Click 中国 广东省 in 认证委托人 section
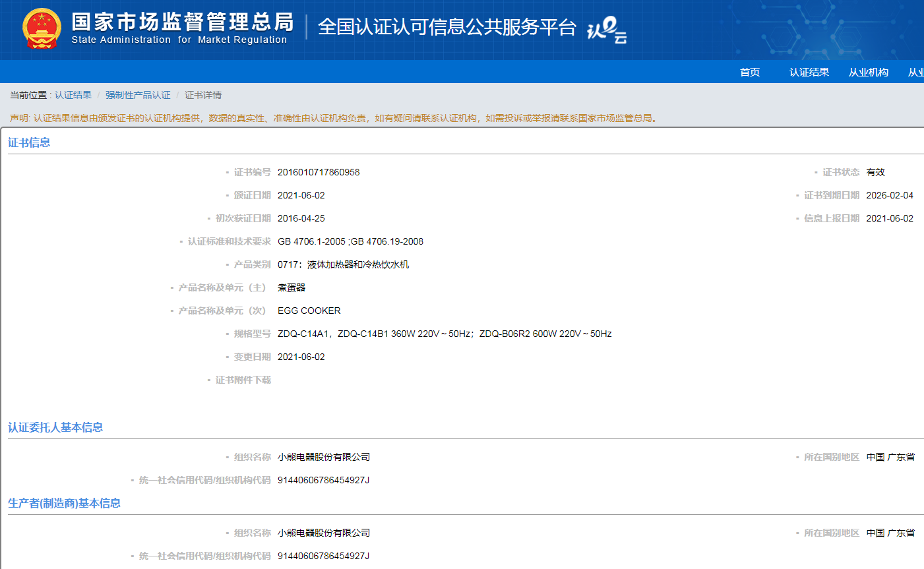This screenshot has width=924, height=569. (890, 457)
